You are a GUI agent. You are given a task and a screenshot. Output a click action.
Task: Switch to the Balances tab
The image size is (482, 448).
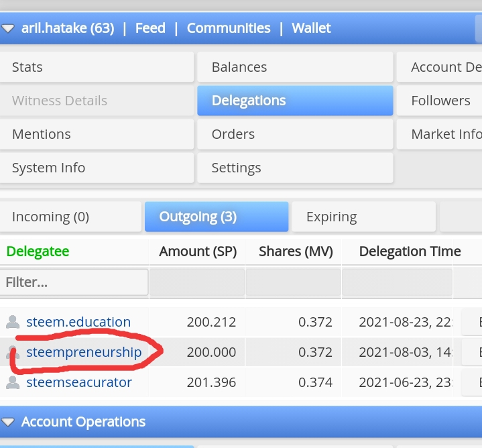(x=295, y=67)
